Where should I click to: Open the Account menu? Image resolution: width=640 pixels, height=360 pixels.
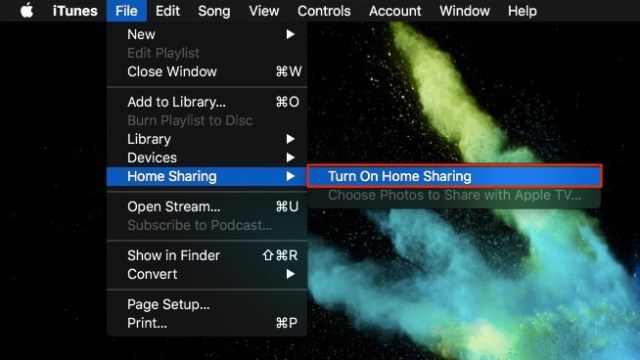(395, 11)
